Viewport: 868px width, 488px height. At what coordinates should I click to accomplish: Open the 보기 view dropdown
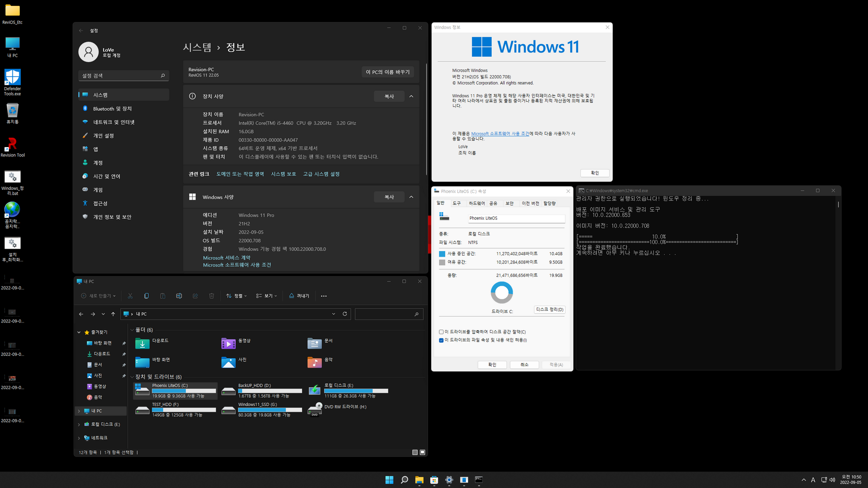coord(266,296)
